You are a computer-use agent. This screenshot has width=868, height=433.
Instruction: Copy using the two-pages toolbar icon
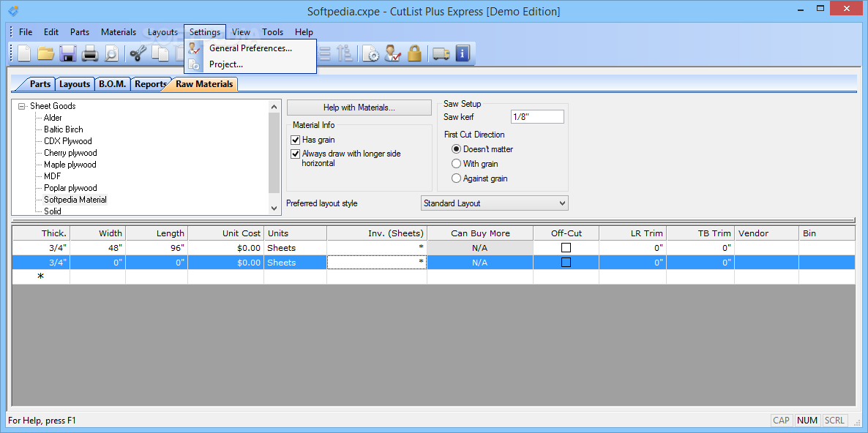coord(160,53)
